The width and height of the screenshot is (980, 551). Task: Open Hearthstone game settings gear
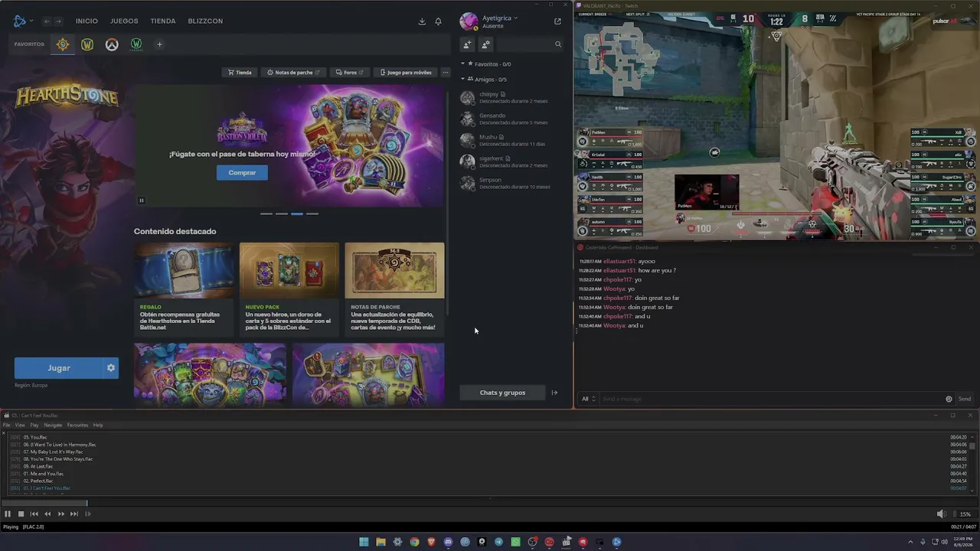pos(111,368)
